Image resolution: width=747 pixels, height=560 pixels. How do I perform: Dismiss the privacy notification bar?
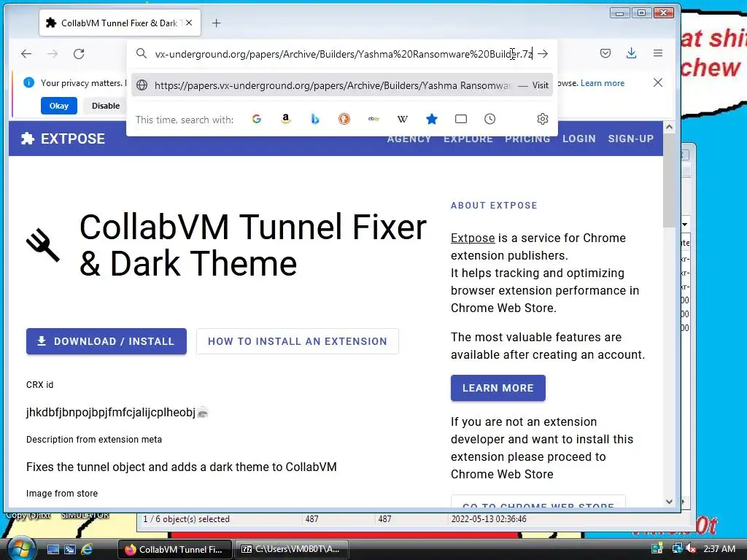click(x=658, y=82)
